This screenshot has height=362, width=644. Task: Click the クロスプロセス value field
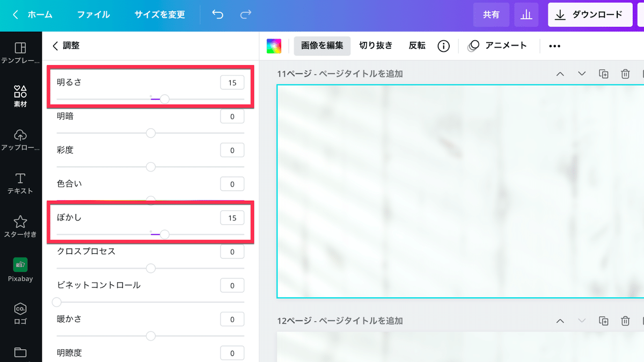coord(232,252)
